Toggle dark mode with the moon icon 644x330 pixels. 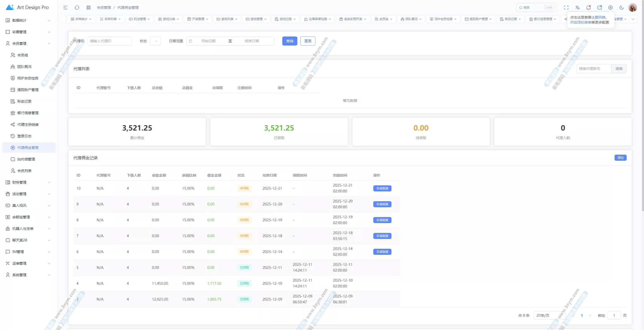pyautogui.click(x=621, y=8)
